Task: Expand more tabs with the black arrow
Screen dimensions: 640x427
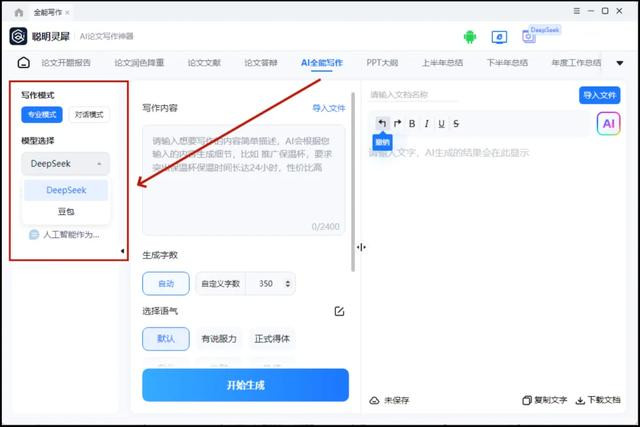Action: (x=620, y=63)
